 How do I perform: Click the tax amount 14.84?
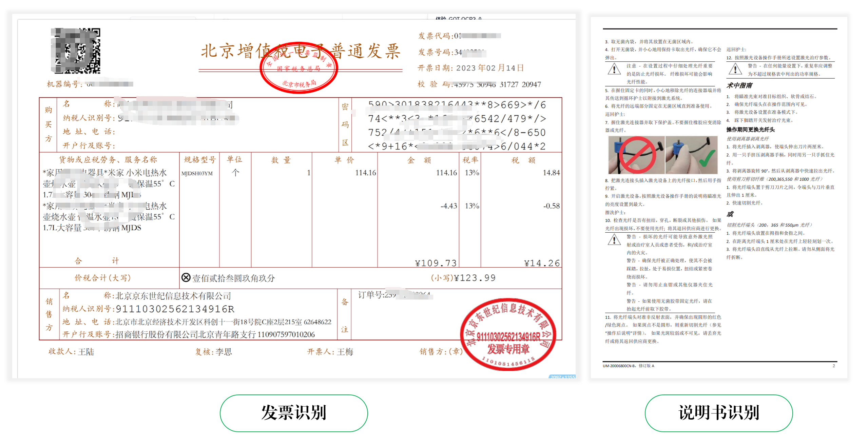[551, 173]
